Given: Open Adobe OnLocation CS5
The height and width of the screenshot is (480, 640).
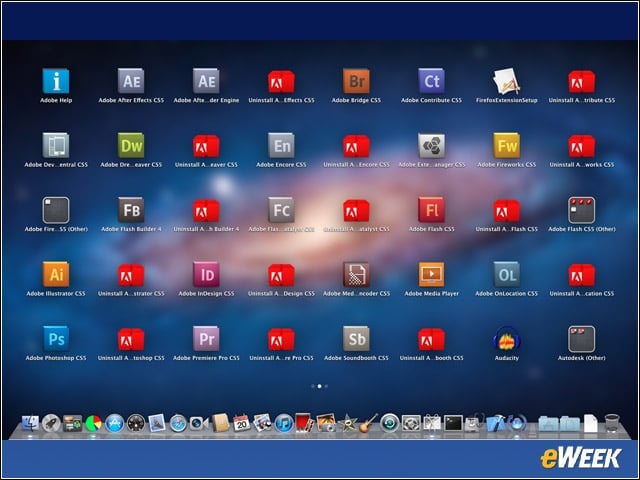Looking at the screenshot, I should 507,274.
